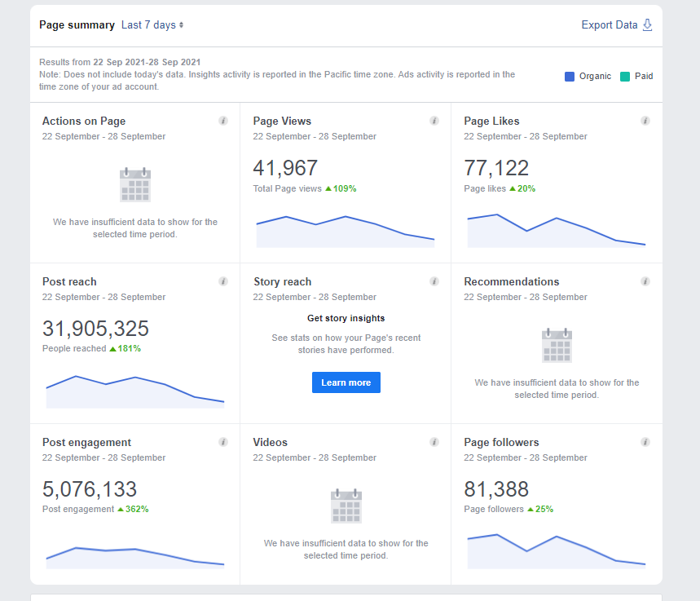Open the Last 7 days dropdown

[152, 25]
